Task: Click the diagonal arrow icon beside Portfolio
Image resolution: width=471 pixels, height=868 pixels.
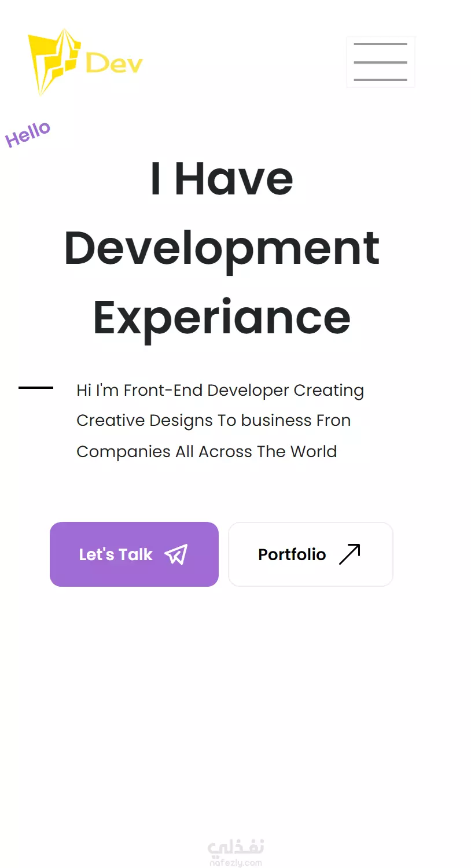Action: coord(349,554)
